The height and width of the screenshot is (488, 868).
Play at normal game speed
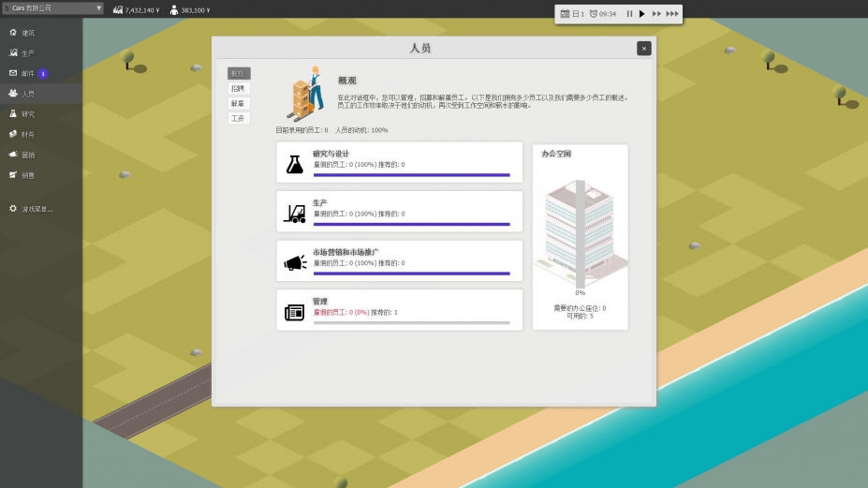point(642,14)
